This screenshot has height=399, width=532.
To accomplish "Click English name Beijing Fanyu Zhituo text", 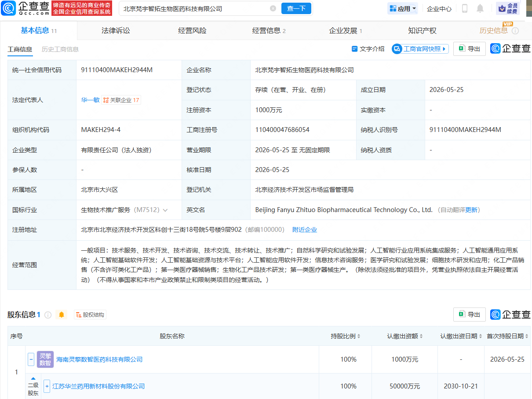I will (344, 210).
